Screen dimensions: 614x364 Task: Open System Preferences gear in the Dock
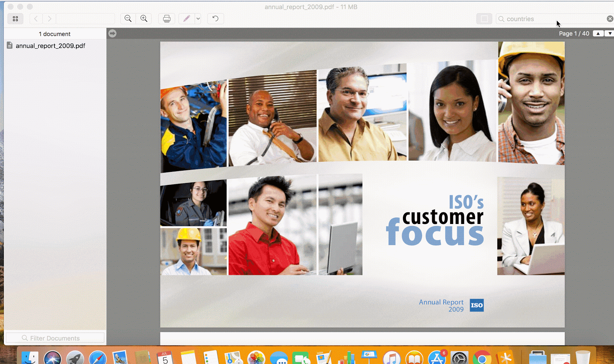point(460,358)
